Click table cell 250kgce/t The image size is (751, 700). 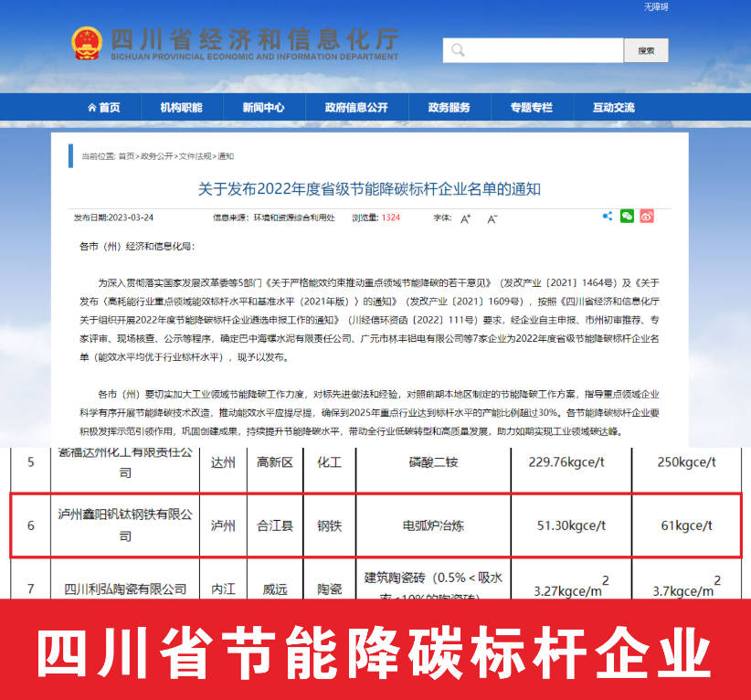coord(687,462)
